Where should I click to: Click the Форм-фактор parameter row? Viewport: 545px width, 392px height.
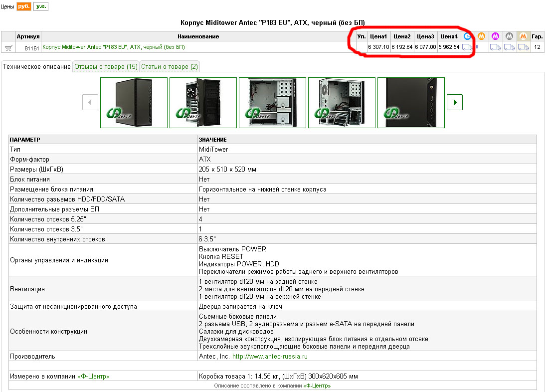coord(273,159)
